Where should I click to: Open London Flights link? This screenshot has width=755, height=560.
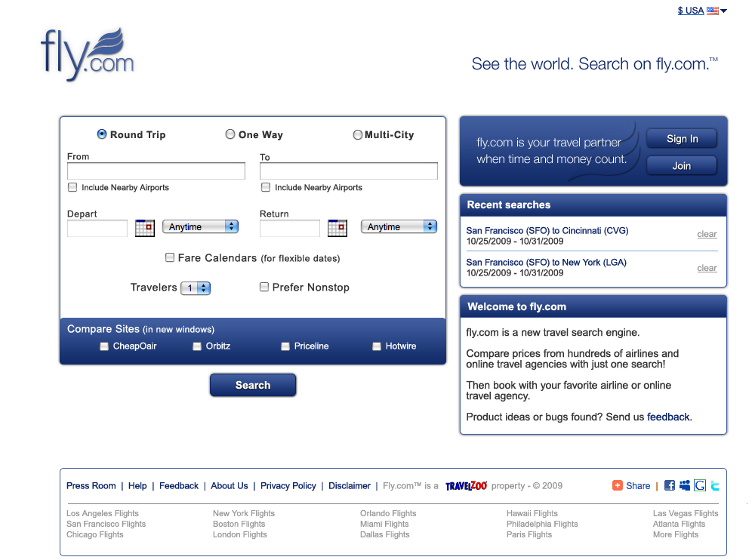click(240, 534)
